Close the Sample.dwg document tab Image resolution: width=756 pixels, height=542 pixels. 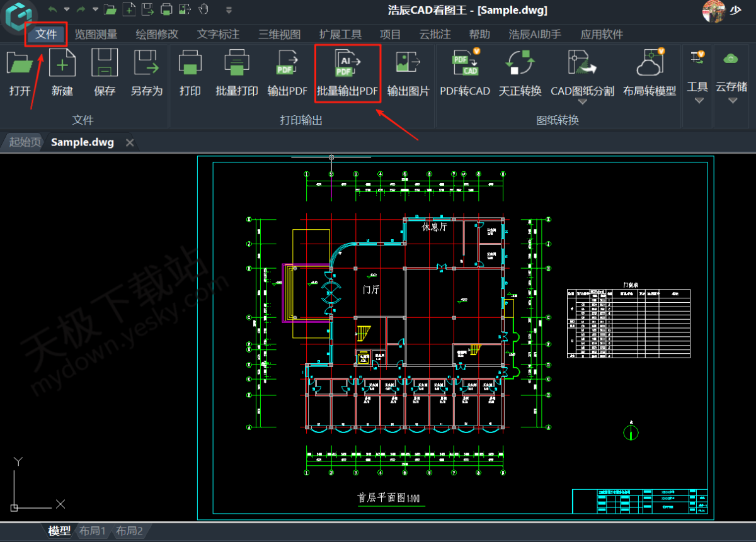(130, 143)
